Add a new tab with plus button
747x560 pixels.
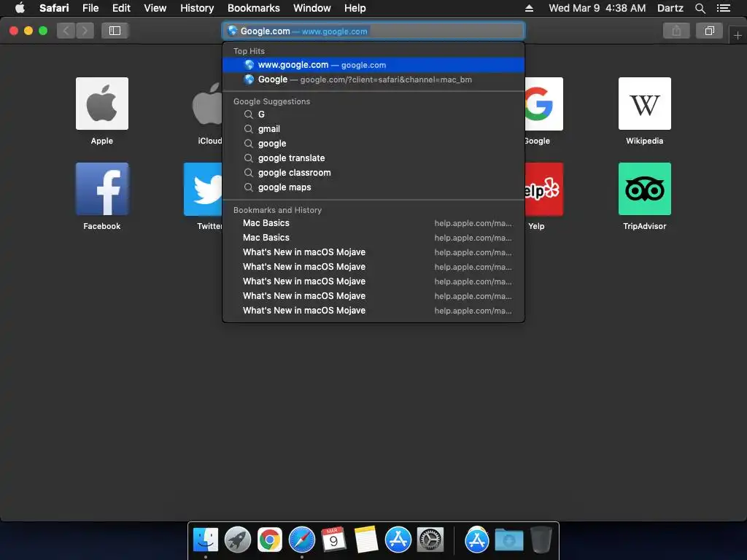(738, 35)
